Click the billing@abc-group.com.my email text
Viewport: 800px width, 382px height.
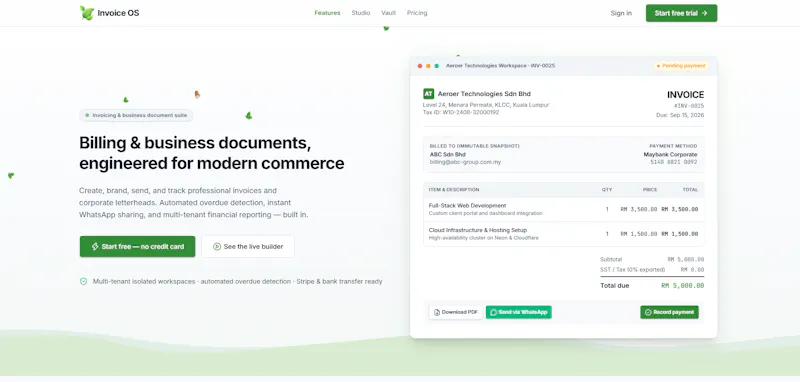[465, 162]
